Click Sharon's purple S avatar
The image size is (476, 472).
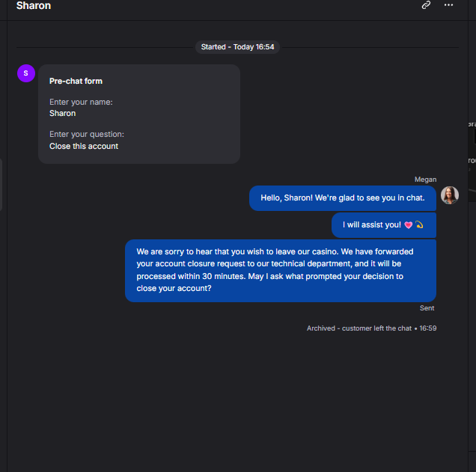[x=26, y=73]
